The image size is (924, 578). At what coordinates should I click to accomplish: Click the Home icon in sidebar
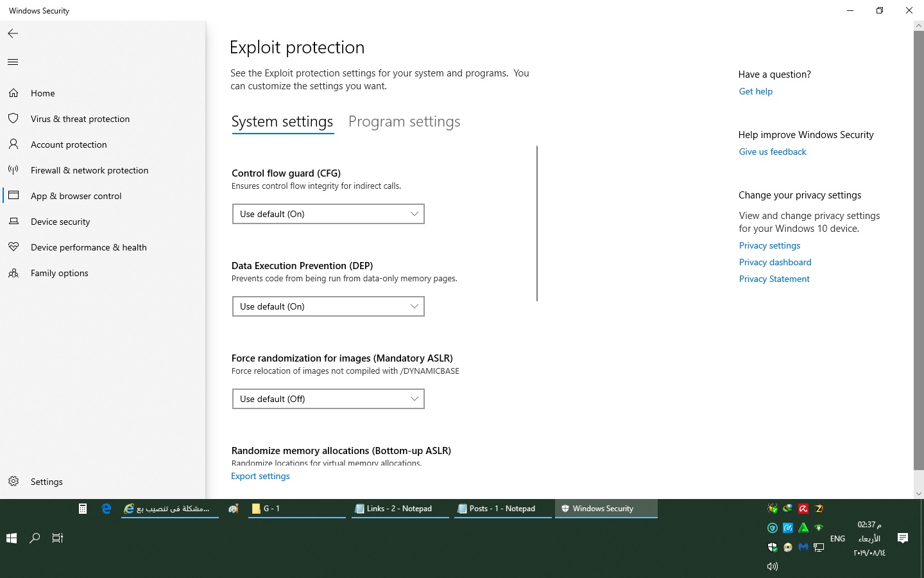13,93
